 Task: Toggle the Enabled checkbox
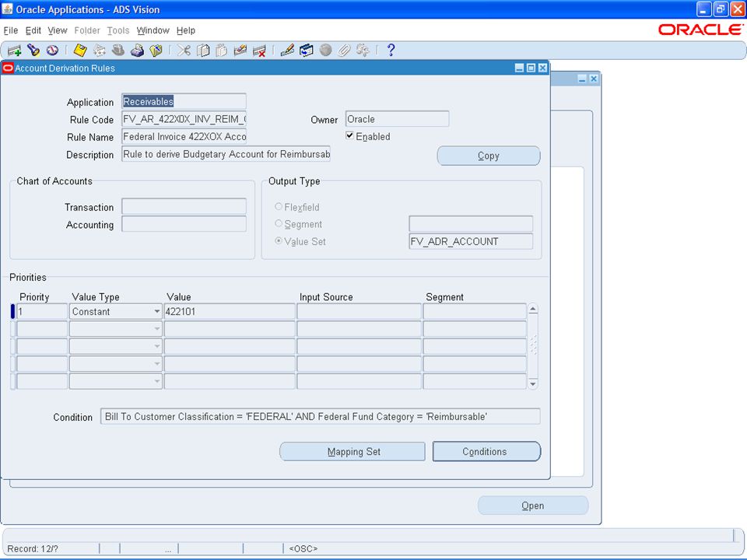349,135
